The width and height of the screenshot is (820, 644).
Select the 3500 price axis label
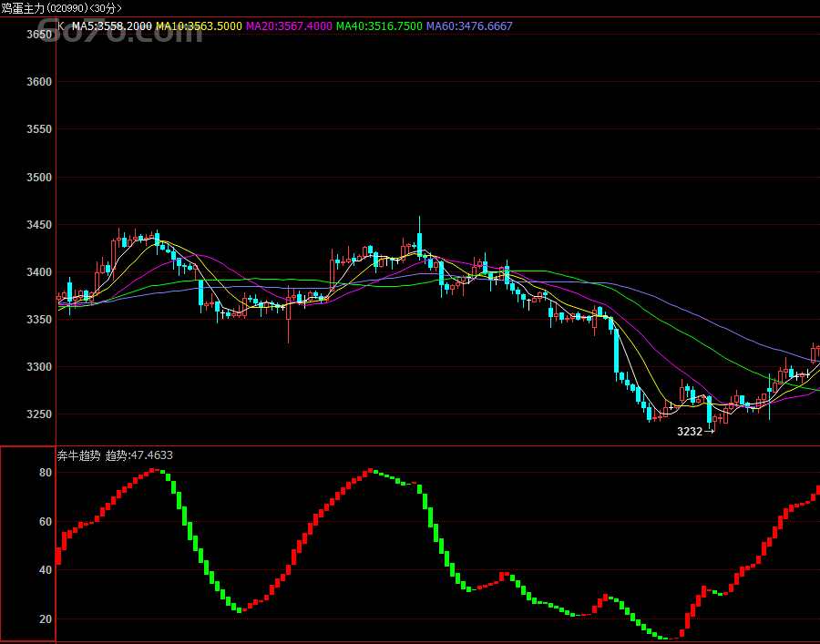coord(39,178)
